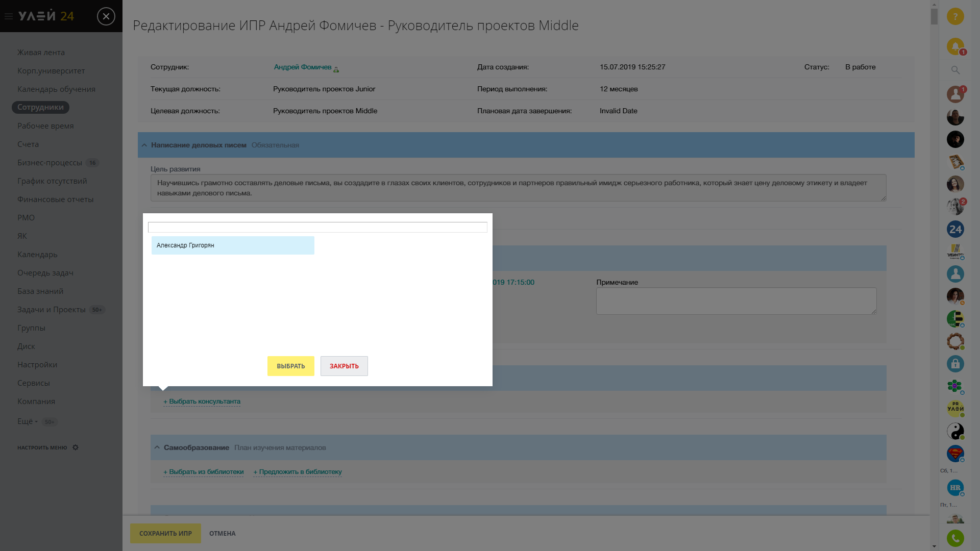The width and height of the screenshot is (980, 551).
Task: Open Группы in the sidebar
Action: pyautogui.click(x=31, y=328)
